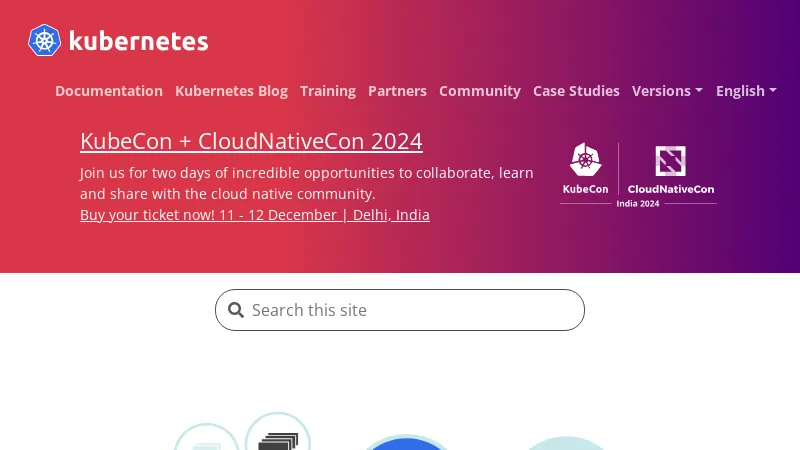Click the CloudNativeCon logo in banner
Screen dimensions: 800x450
click(670, 168)
